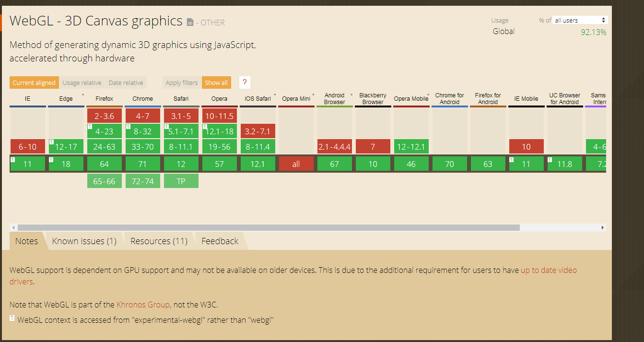Click the Show all button
The width and height of the screenshot is (644, 342).
click(x=216, y=83)
